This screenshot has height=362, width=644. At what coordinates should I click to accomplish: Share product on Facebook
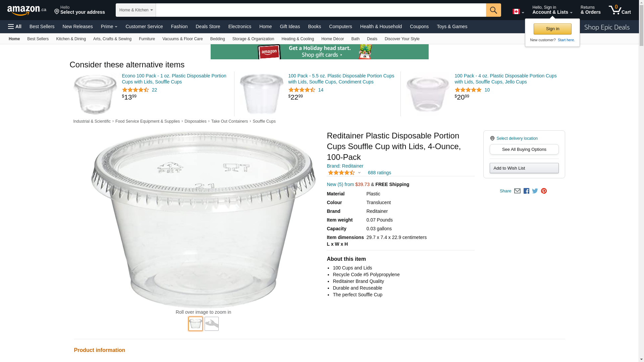[526, 191]
